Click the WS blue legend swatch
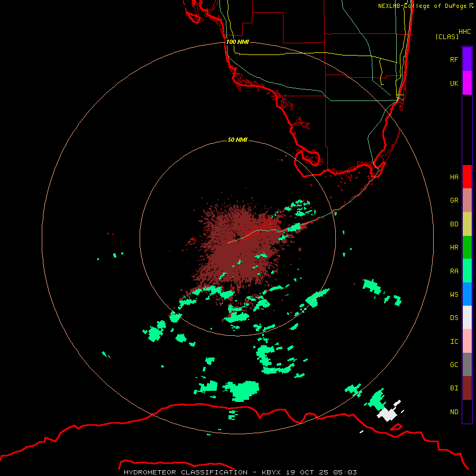476x476 pixels. (467, 294)
